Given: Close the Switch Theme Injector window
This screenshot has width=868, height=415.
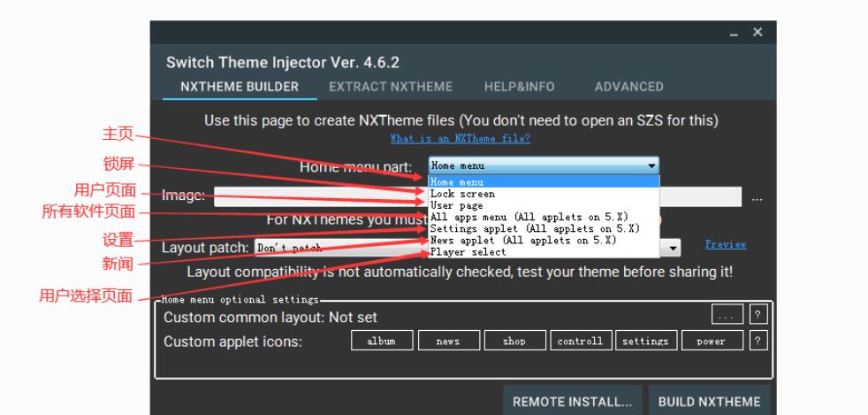Looking at the screenshot, I should (x=758, y=33).
